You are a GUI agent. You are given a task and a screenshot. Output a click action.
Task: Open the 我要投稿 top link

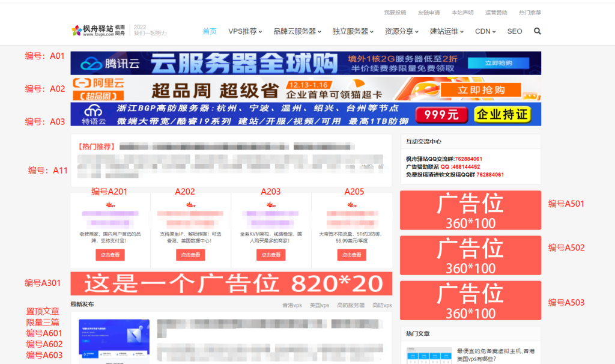[x=395, y=13]
